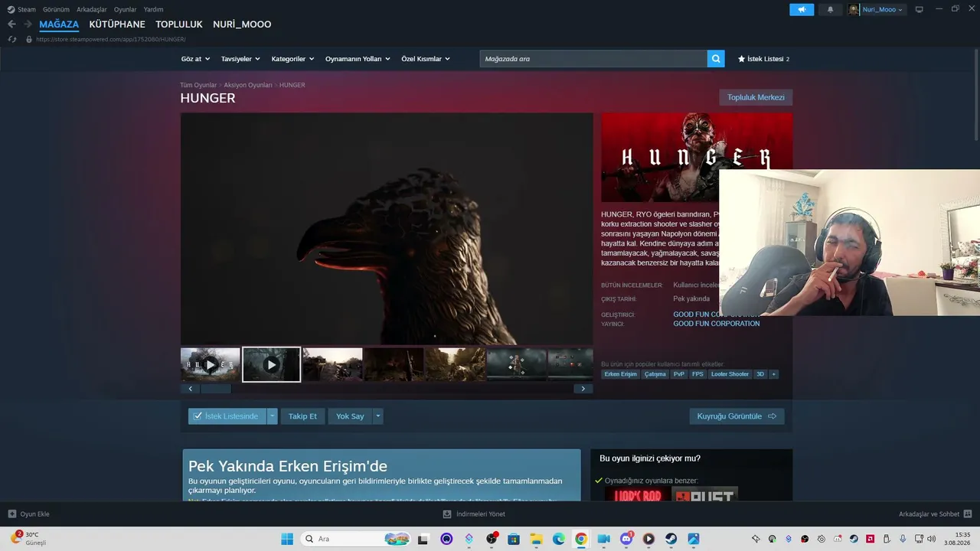Switch to the KÜTÜPHANE tab

point(117,24)
